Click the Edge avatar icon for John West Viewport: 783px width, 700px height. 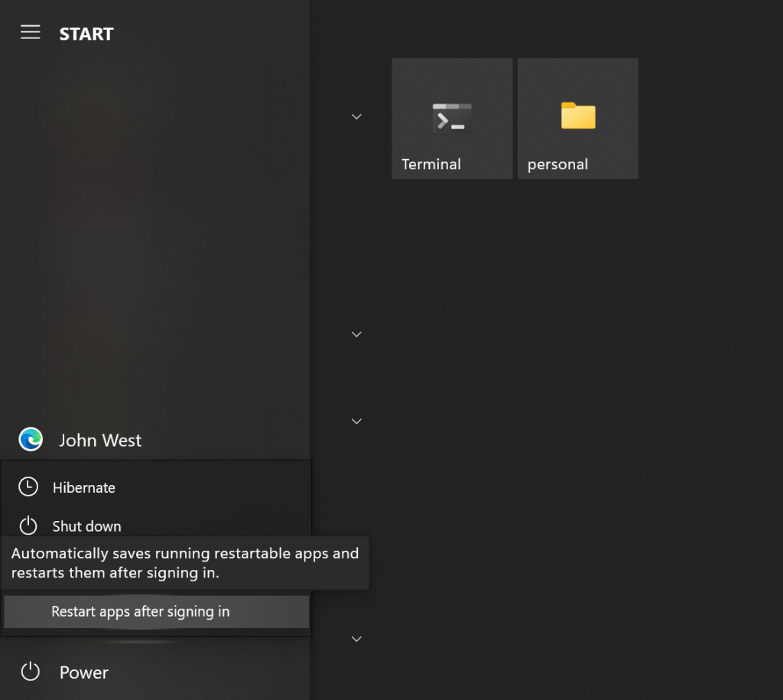pos(31,439)
